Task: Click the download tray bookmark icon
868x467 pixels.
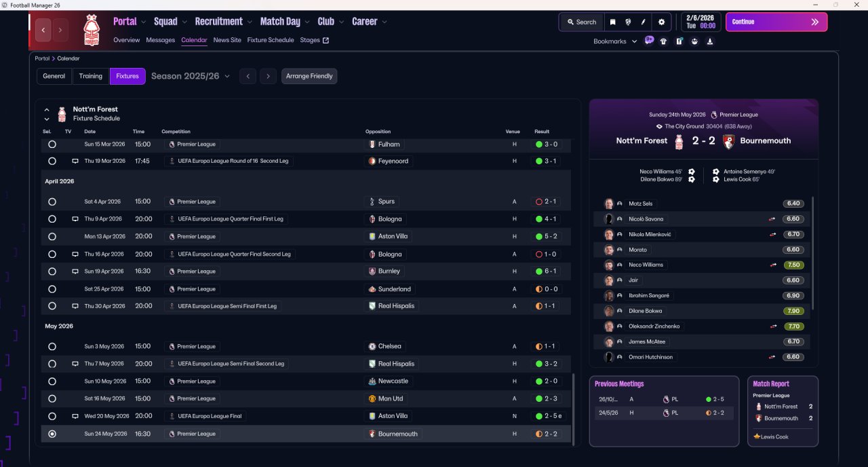Action: pos(709,41)
